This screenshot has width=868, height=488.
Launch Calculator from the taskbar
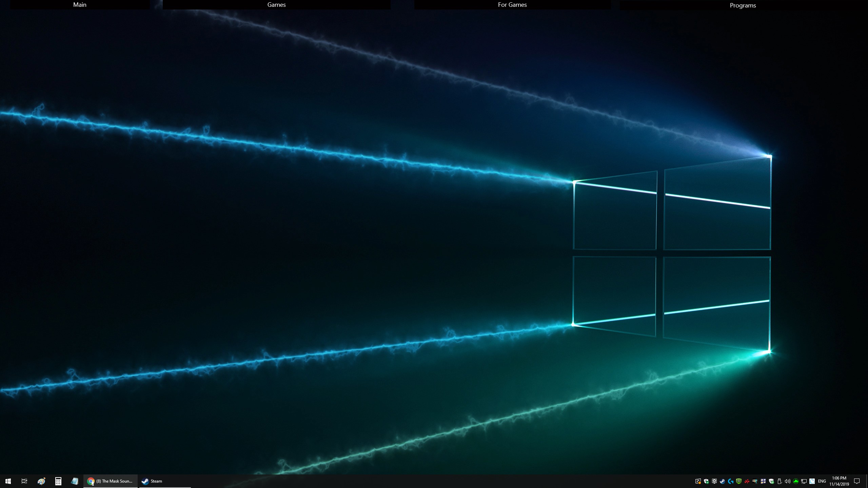coord(58,481)
